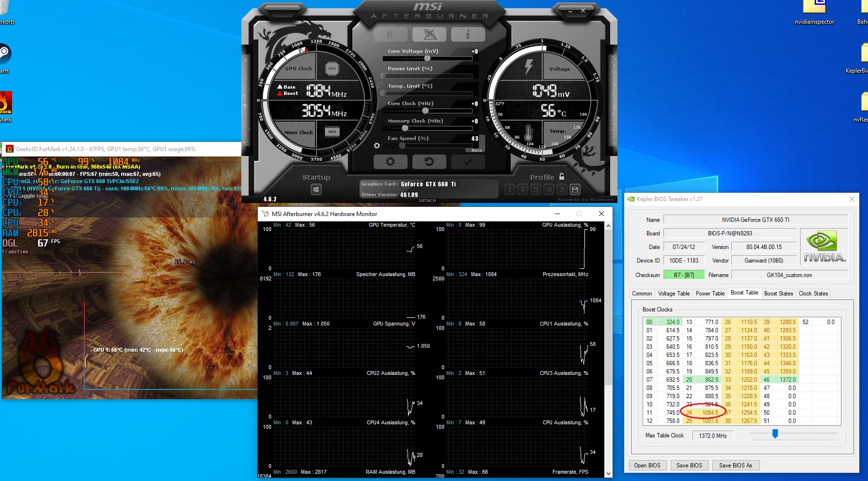Image resolution: width=868 pixels, height=481 pixels.
Task: Click the Fan Speed slider handle
Action: (402, 145)
